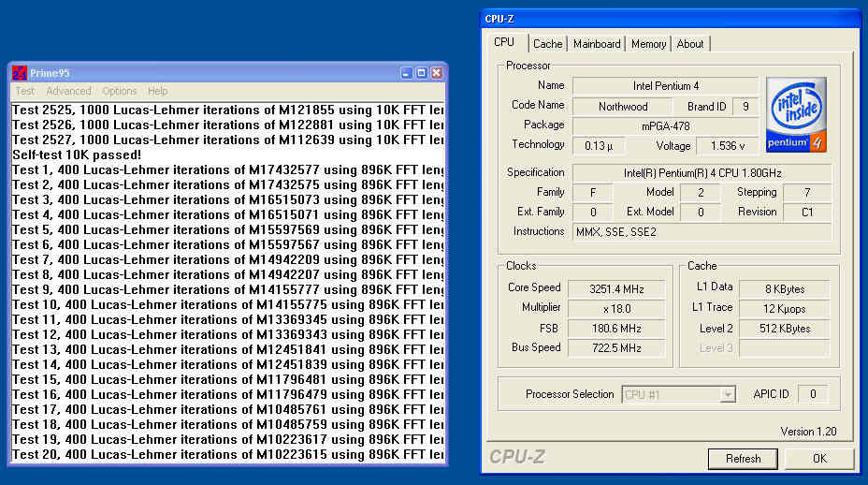The width and height of the screenshot is (868, 485).
Task: Open the Processor Selection dropdown
Action: coord(679,394)
